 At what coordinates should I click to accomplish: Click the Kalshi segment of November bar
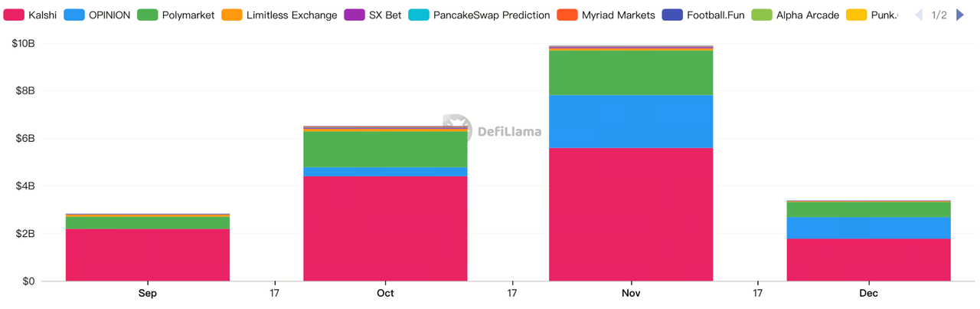pos(631,214)
